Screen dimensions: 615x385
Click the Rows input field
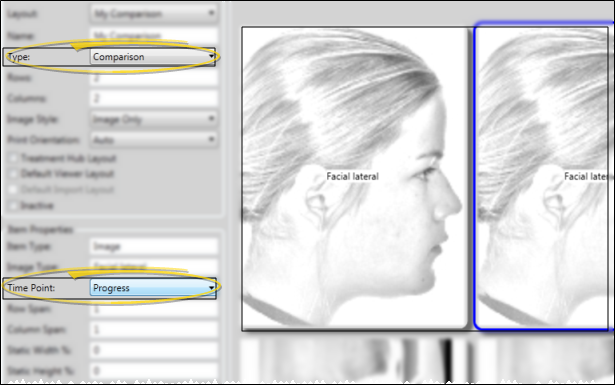[x=154, y=78]
